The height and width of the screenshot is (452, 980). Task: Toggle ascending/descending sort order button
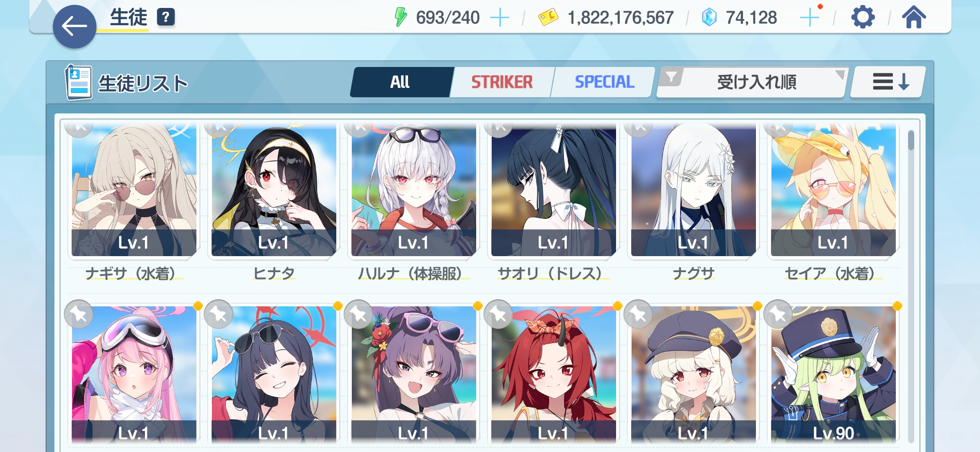pos(888,82)
